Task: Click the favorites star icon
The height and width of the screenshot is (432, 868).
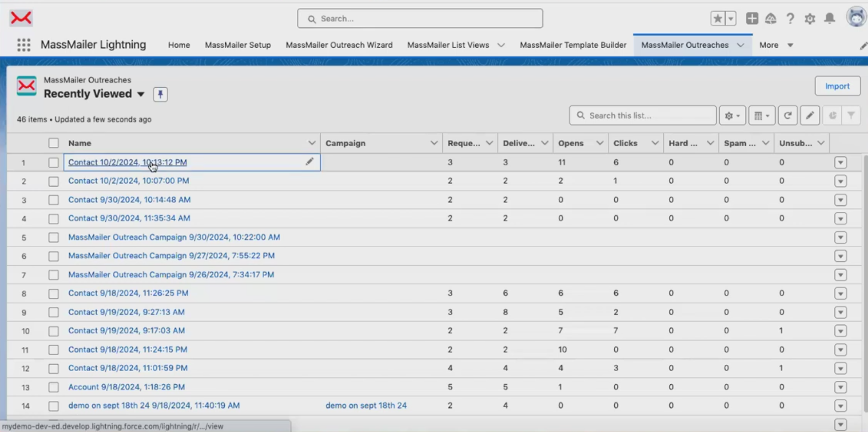Action: click(718, 18)
